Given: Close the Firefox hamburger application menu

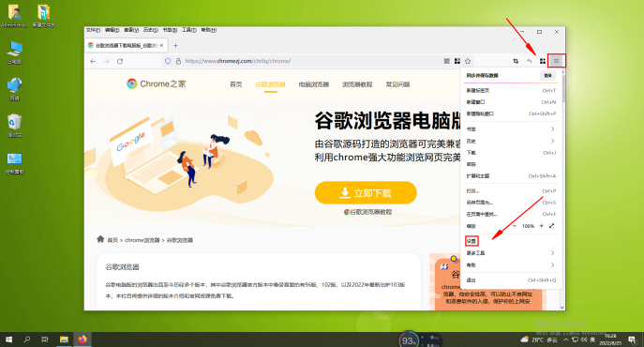Looking at the screenshot, I should coord(556,61).
